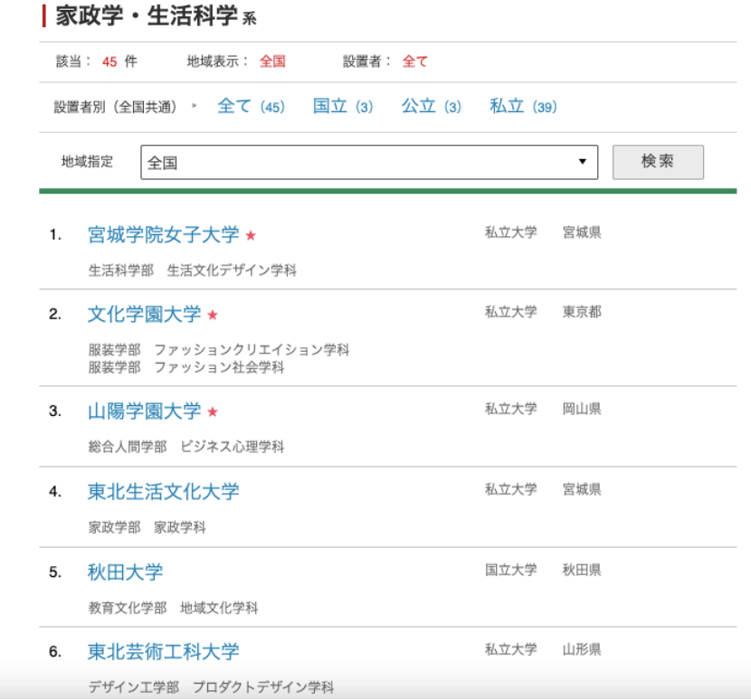Screen dimensions: 751x700
Task: Open 山陽学園大学 link
Action: click(x=144, y=411)
